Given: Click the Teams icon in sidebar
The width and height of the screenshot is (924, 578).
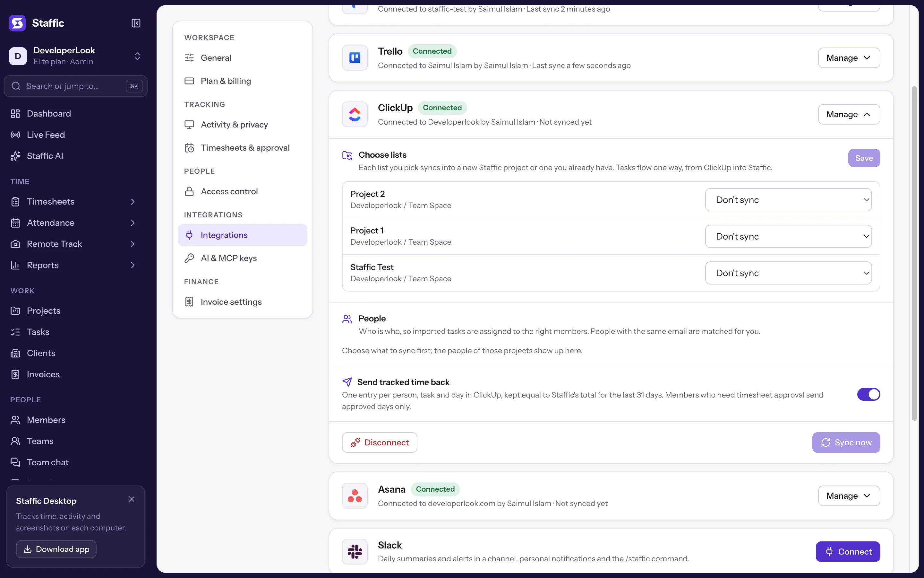Looking at the screenshot, I should 15,441.
